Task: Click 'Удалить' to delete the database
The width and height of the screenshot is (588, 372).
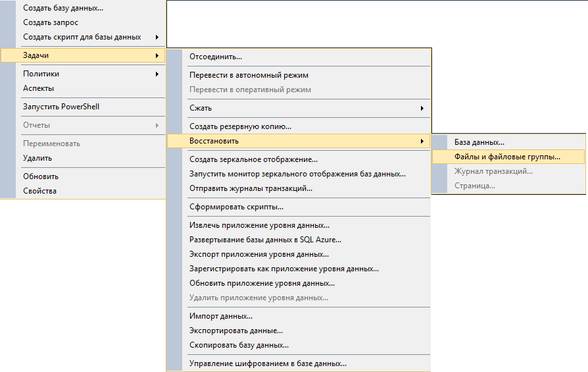Action: [37, 158]
